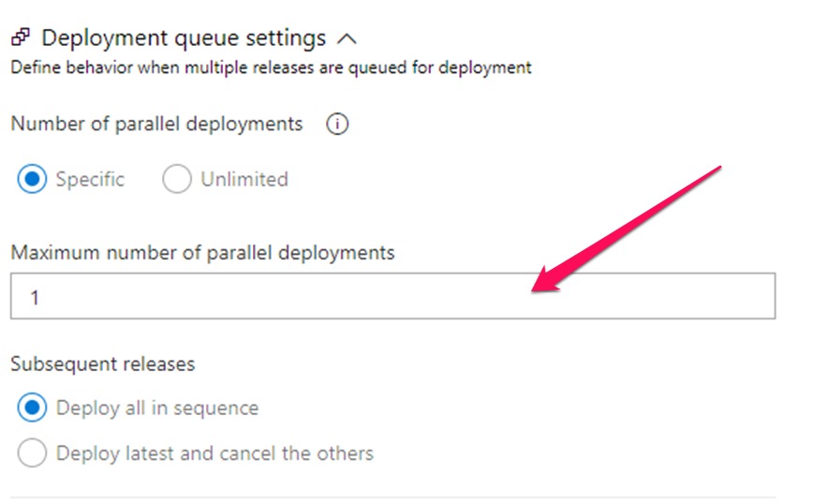Viewport: 814px width, 504px height.
Task: Open info tooltip for parallel deployments
Action: (x=337, y=124)
